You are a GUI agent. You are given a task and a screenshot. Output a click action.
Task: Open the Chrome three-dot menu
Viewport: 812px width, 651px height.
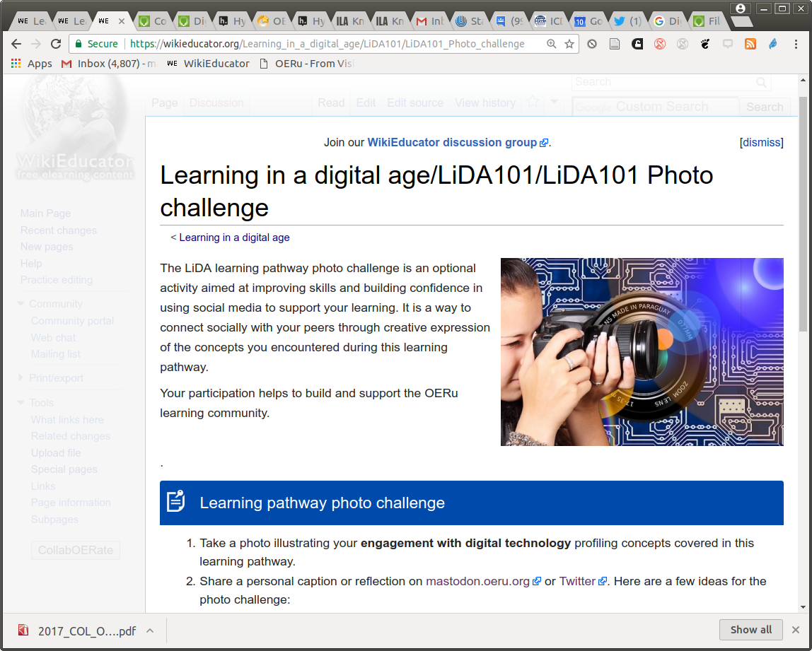(x=796, y=44)
